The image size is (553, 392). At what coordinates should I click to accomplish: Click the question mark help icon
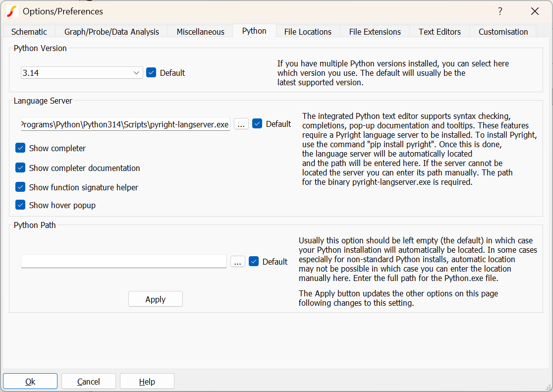point(500,11)
